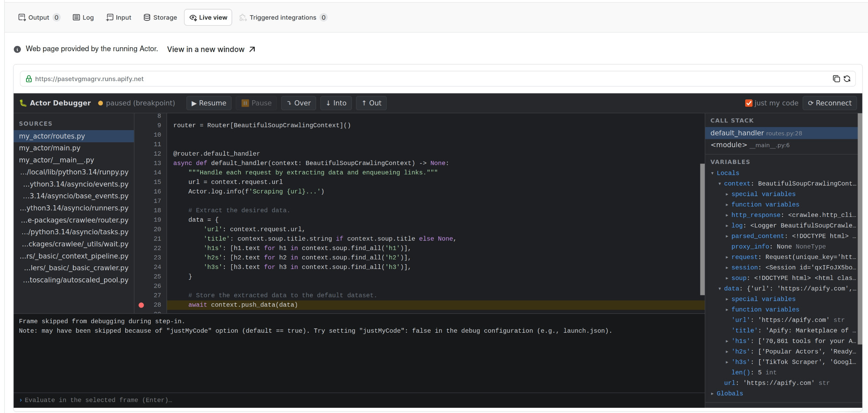Screen dimensions: 868x413
Task: Select default_handler frame in call stack
Action: point(781,133)
